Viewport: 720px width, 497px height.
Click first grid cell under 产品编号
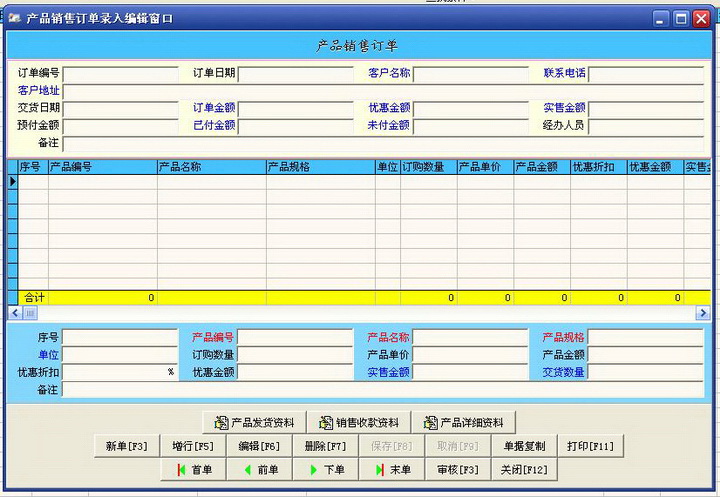point(103,182)
